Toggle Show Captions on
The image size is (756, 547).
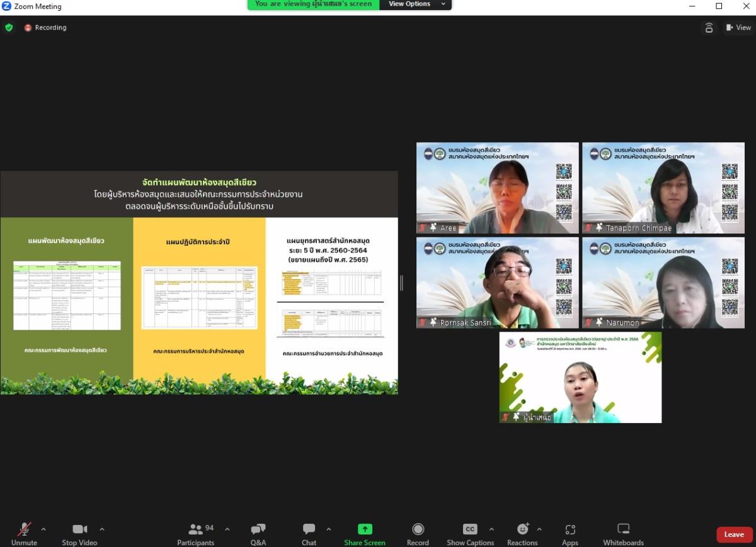point(470,534)
